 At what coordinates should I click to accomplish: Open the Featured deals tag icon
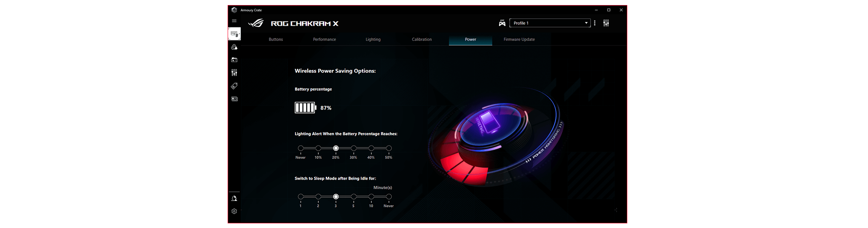point(234,86)
